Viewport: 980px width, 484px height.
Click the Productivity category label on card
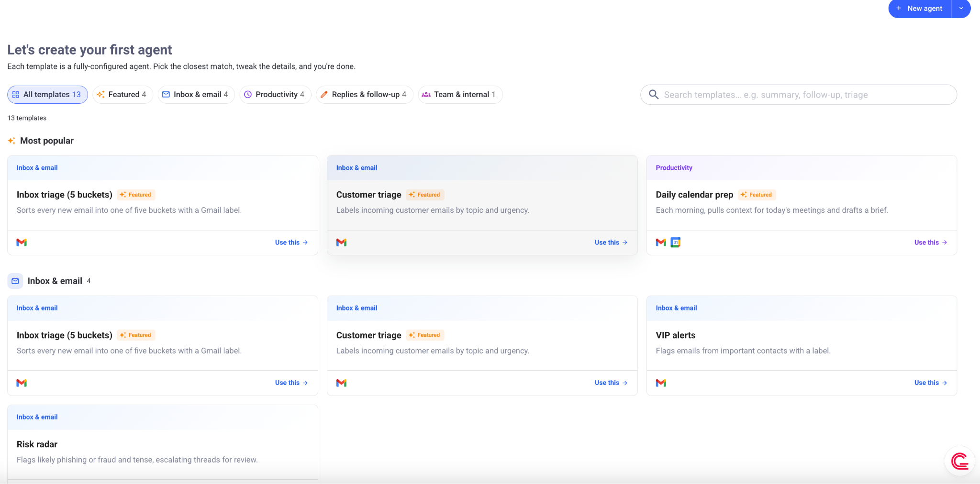(x=674, y=168)
